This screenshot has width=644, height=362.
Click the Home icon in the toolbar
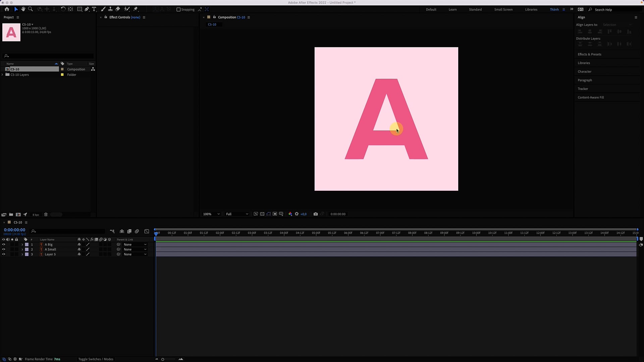tap(7, 9)
